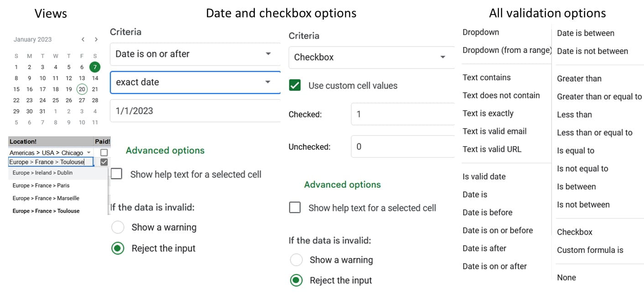Navigate to the next month in the calendar
The image size is (644, 294).
click(96, 39)
